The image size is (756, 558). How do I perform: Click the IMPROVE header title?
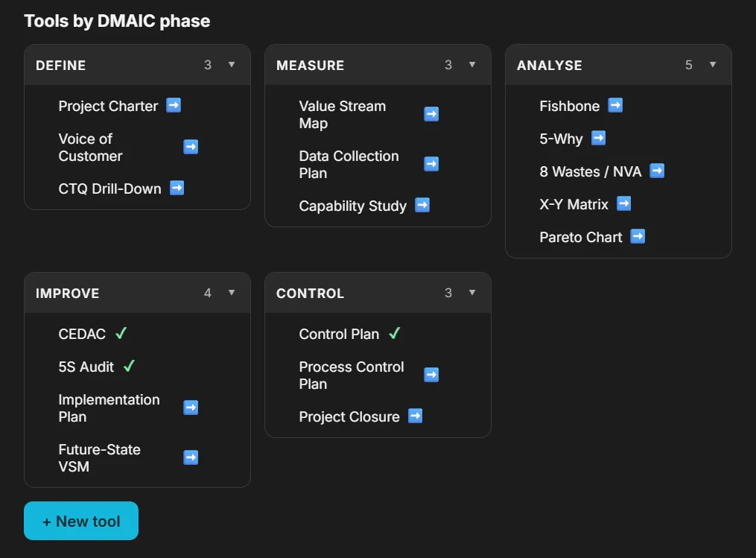68,294
